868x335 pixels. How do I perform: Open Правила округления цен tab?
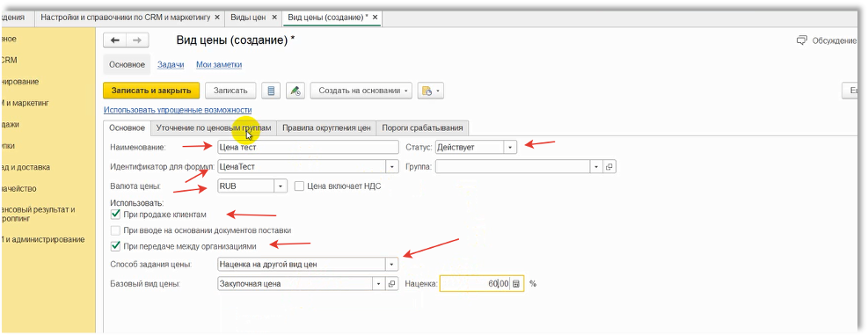pyautogui.click(x=326, y=127)
